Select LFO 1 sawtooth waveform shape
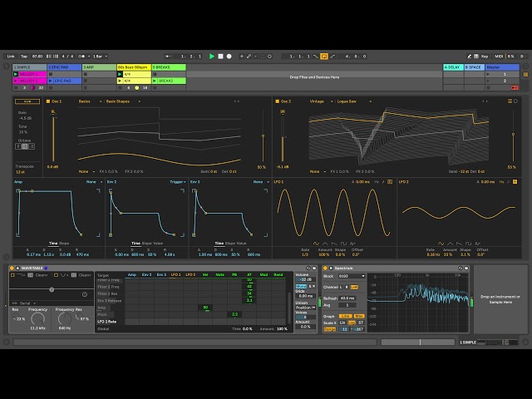 pos(334,244)
